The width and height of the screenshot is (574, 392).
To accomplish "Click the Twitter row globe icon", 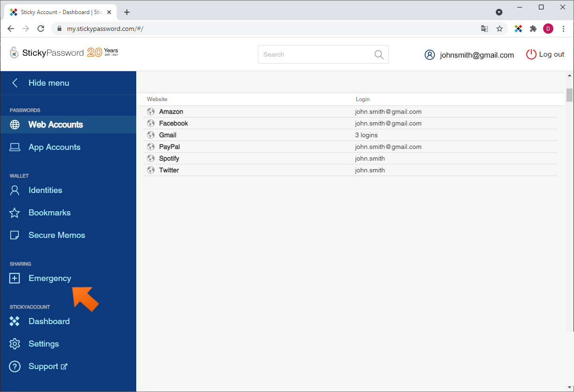I will click(151, 170).
